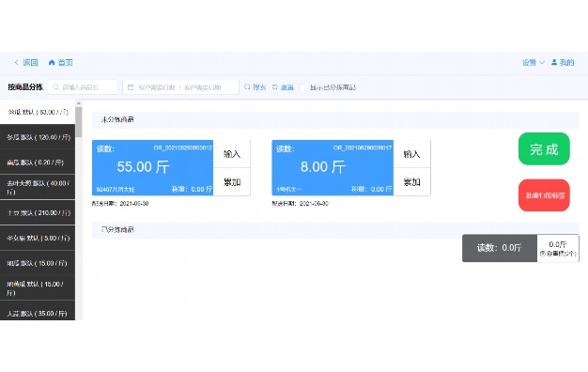Click the 0.0斤 stored weight box
The height and width of the screenshot is (372, 588).
558,248
